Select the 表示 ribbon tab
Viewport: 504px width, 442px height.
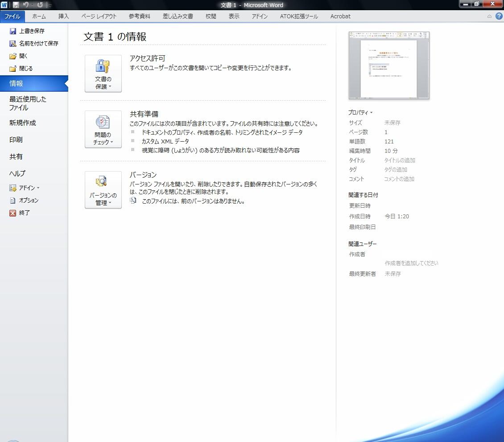tap(234, 16)
